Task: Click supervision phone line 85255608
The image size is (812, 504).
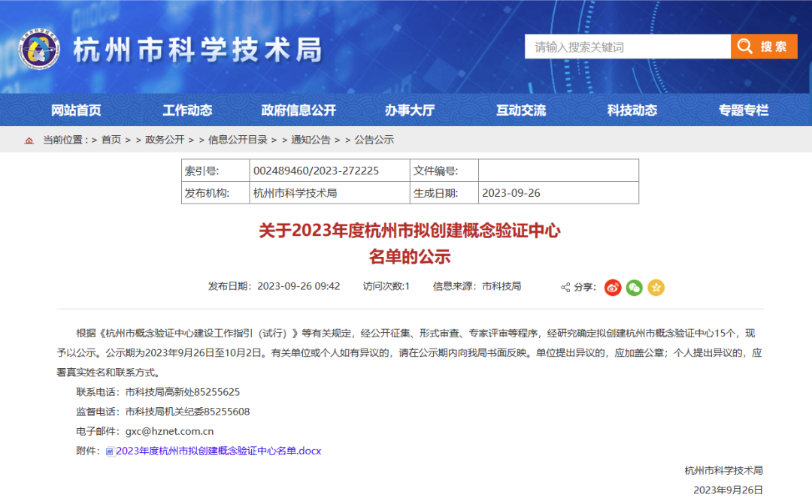Action: point(163,412)
